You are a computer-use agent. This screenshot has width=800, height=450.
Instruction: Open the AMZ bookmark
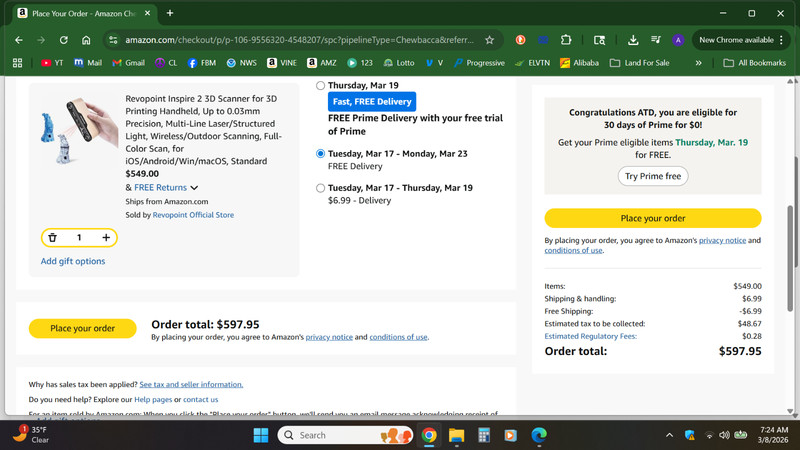pos(322,63)
